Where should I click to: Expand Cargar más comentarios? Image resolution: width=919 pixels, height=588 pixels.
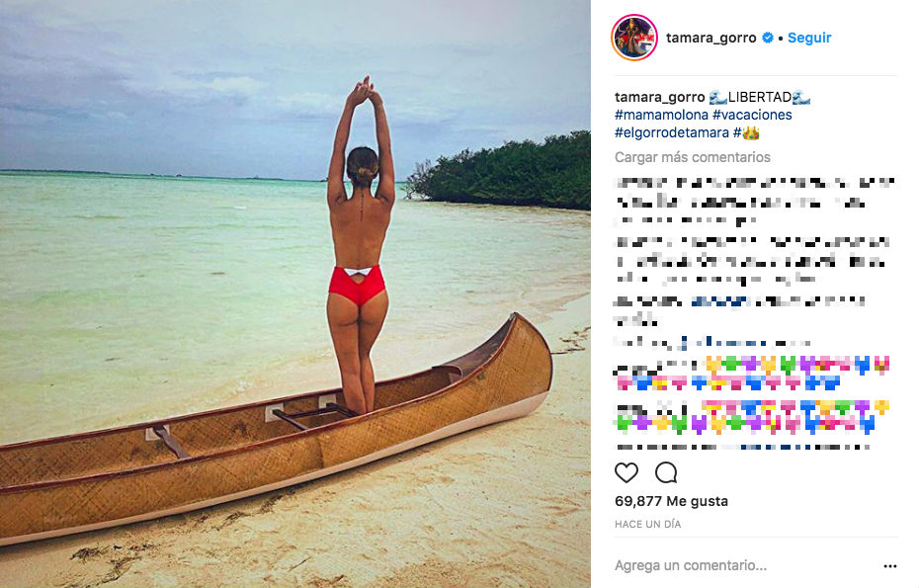[692, 157]
